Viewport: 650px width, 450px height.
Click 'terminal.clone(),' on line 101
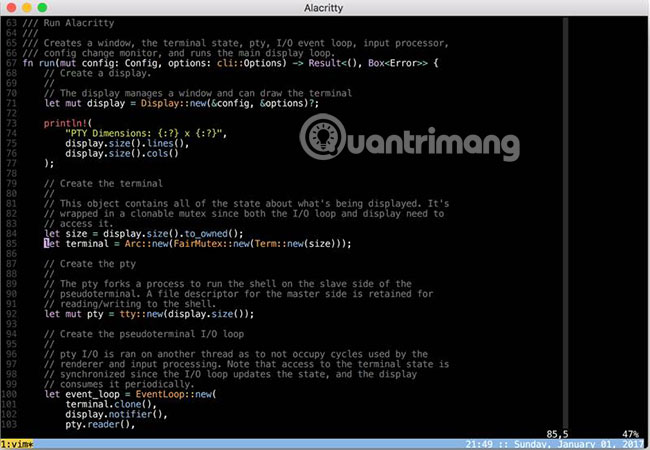click(111, 404)
